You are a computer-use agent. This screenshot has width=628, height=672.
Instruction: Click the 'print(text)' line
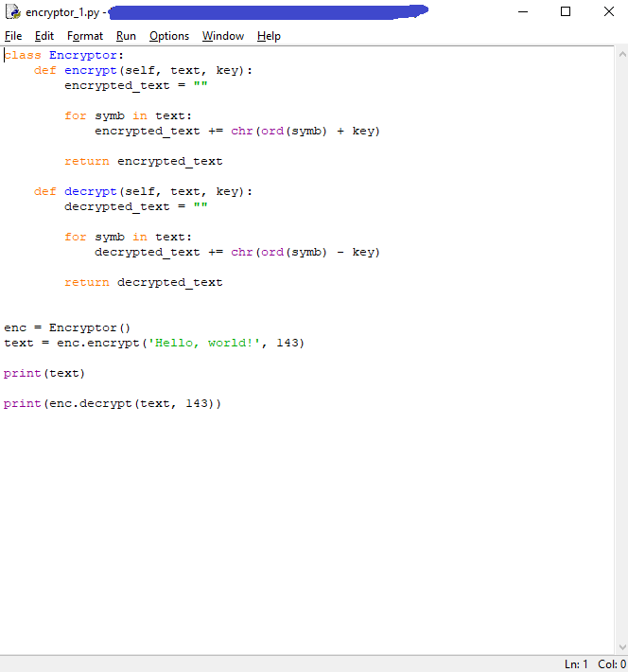click(44, 373)
